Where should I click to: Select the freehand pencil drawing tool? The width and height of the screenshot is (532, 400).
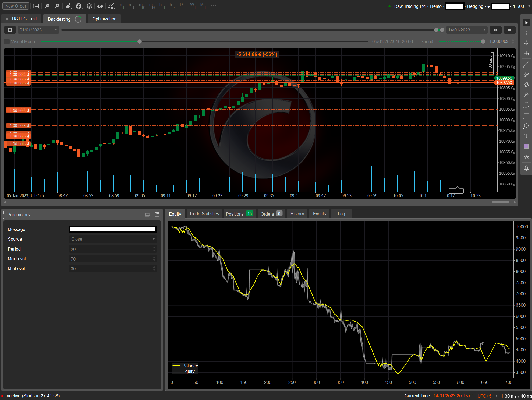click(526, 75)
